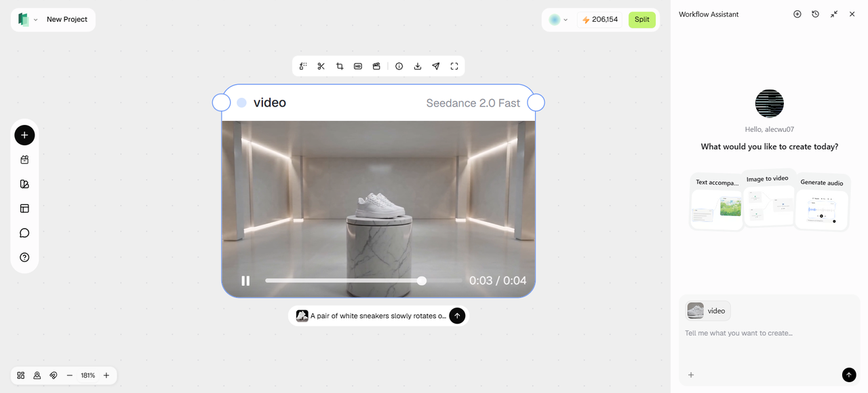
Task: Pause the video playback
Action: tap(245, 280)
